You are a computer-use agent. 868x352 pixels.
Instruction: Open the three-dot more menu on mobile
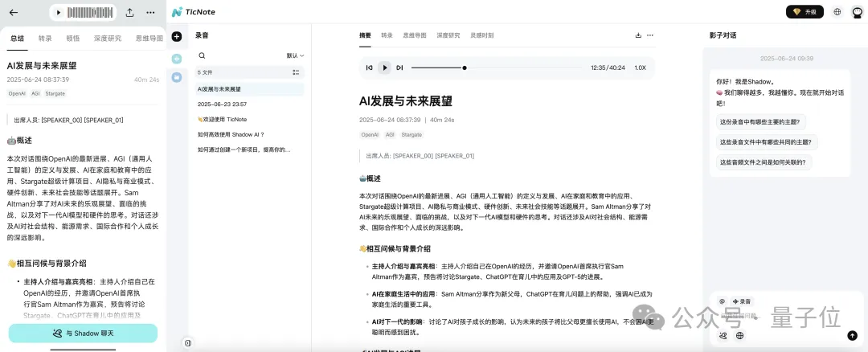[x=150, y=13]
